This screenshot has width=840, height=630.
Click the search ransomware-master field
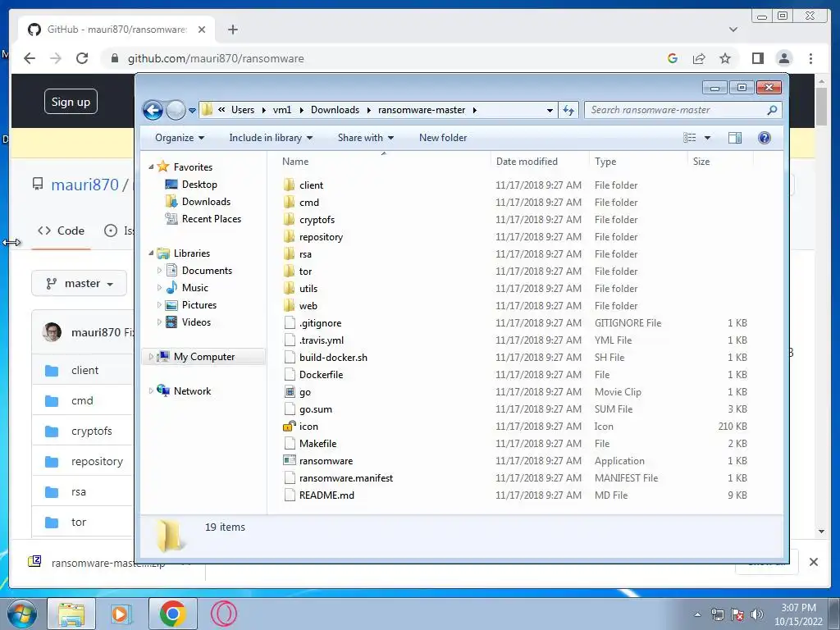[682, 111]
